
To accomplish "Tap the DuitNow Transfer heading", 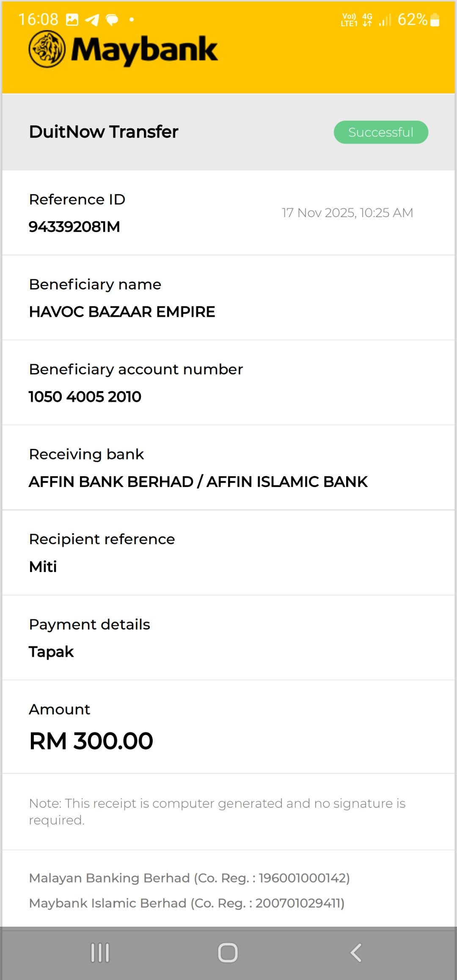I will pos(104,132).
